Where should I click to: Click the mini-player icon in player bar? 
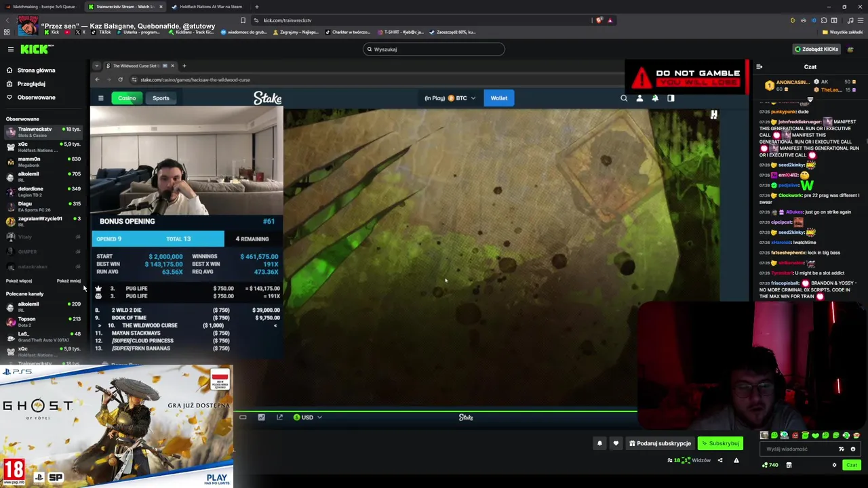click(x=243, y=418)
